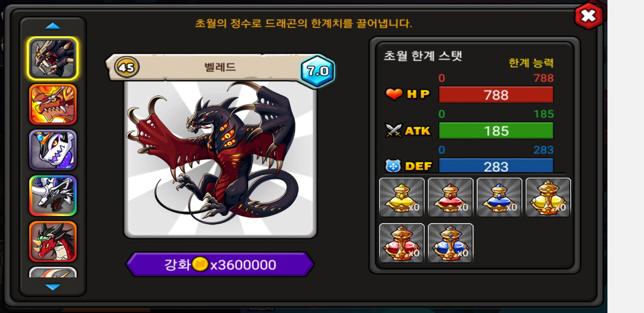This screenshot has height=313, width=644.
Task: Select the large blue essence potion
Action: point(451,243)
